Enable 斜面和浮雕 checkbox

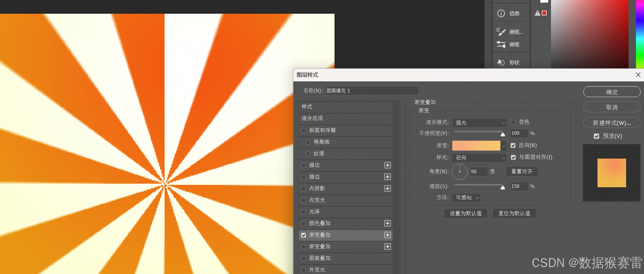[x=304, y=131]
